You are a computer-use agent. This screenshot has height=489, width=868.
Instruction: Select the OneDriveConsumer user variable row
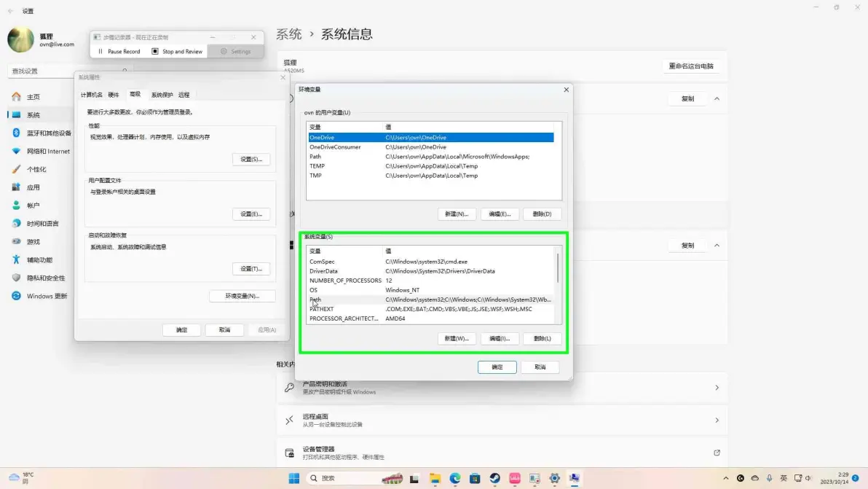(x=431, y=147)
